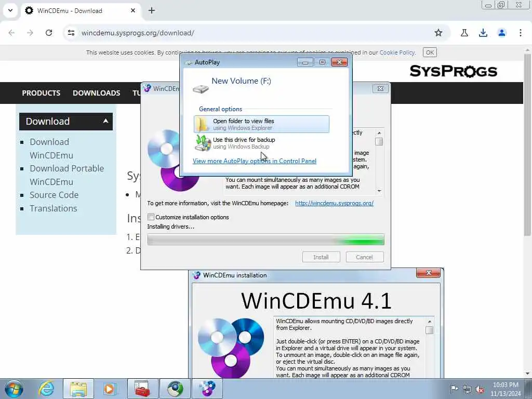Click the Install button in WinCDEmu installer
This screenshot has width=532, height=399.
click(321, 257)
